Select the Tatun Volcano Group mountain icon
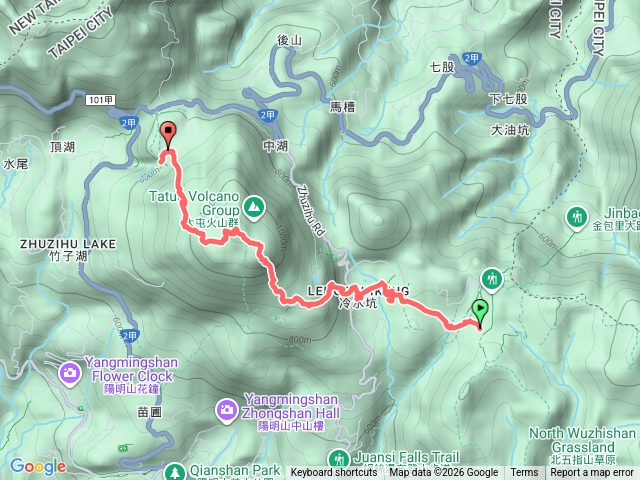Screen dimensions: 640x480 pyautogui.click(x=254, y=208)
